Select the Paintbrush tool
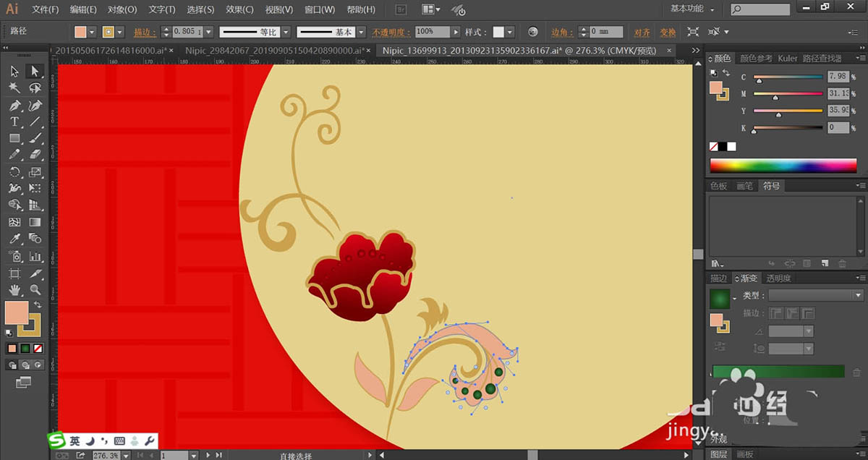The width and height of the screenshot is (868, 460). 34,138
